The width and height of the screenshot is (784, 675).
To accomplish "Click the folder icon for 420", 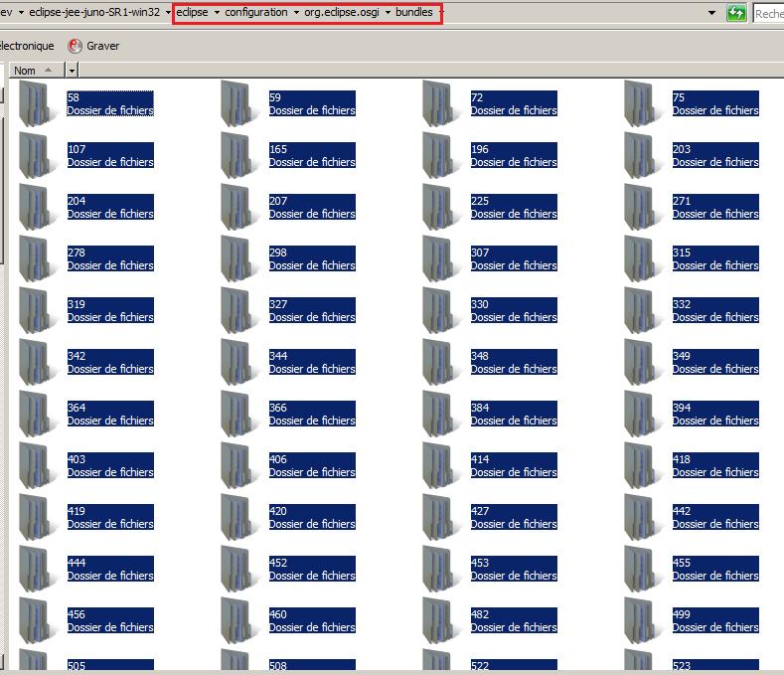I will pos(241,517).
